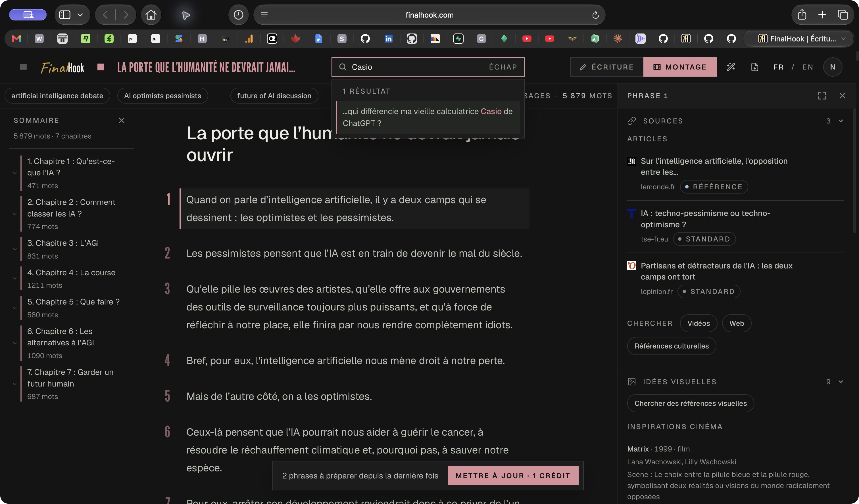
Task: Open the sidebar options dropdown arrow
Action: pos(80,15)
